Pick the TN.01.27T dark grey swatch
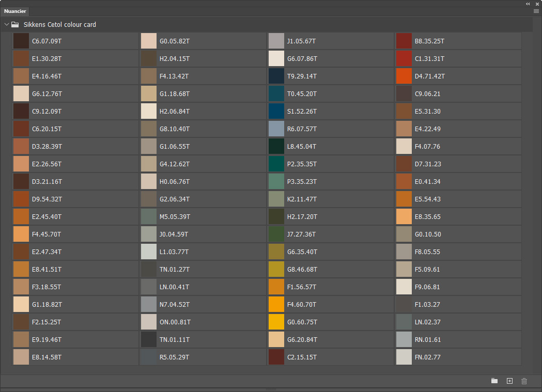542x392 pixels. [x=149, y=270]
